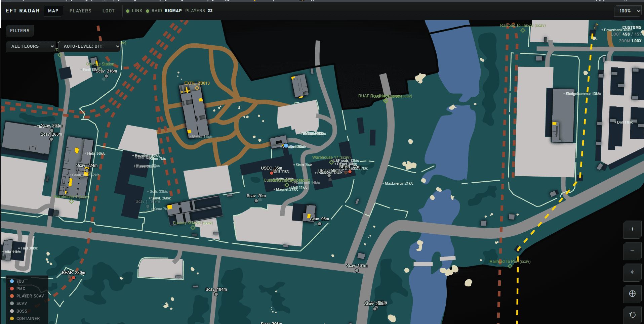Open the PLAYERS tab
The image size is (644, 324).
point(80,11)
